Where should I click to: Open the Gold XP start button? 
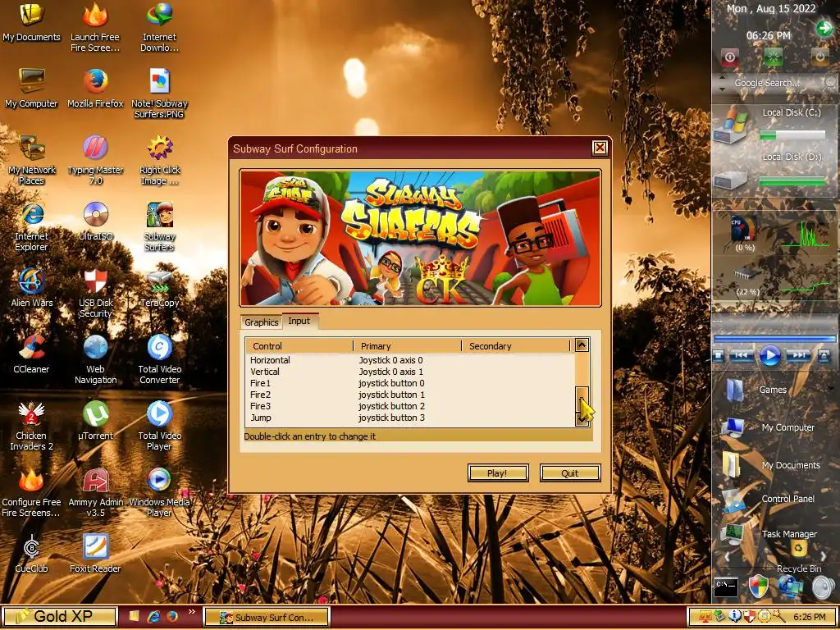coord(59,617)
